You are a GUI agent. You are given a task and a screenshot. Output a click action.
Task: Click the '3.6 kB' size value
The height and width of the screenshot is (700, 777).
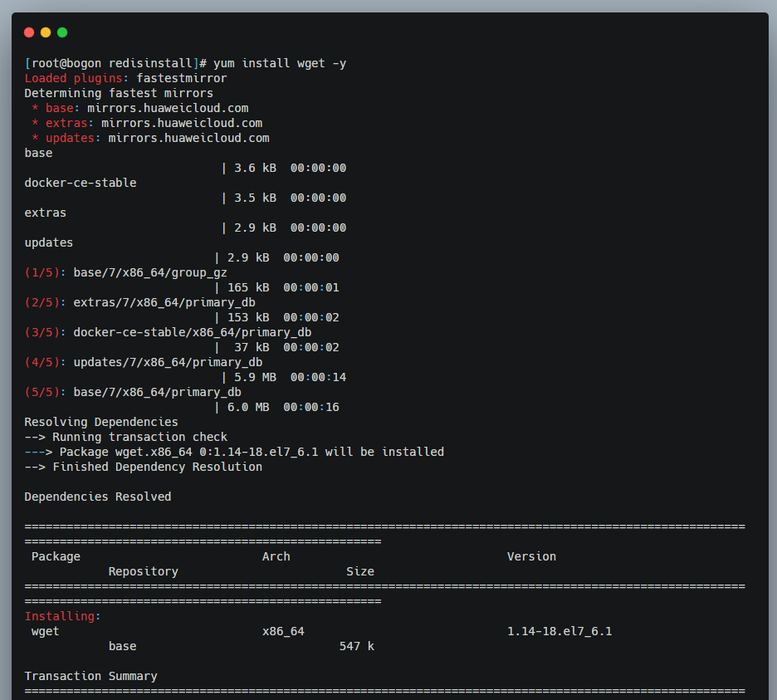tap(255, 168)
